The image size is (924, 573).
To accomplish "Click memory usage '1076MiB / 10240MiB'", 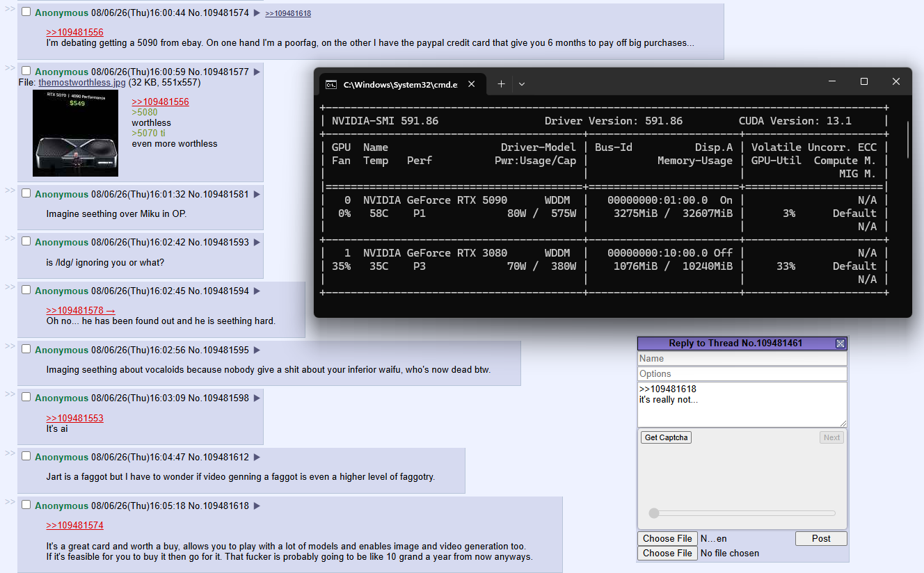I will click(x=673, y=266).
